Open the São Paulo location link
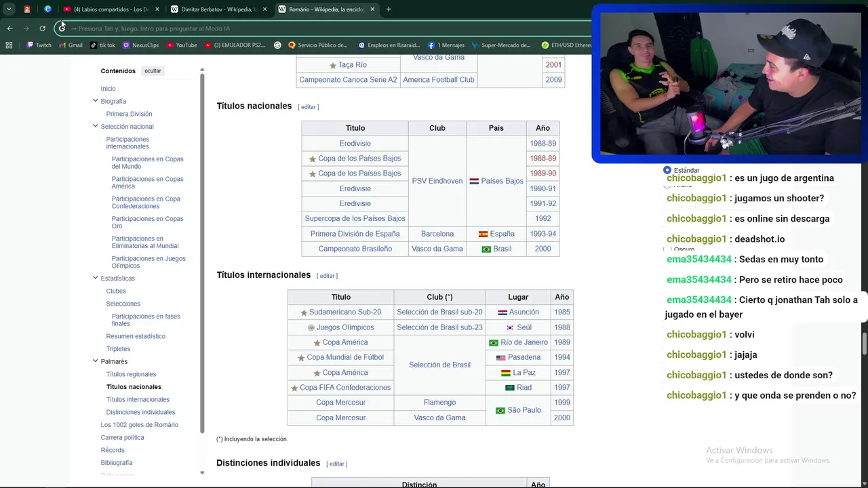 pyautogui.click(x=524, y=410)
